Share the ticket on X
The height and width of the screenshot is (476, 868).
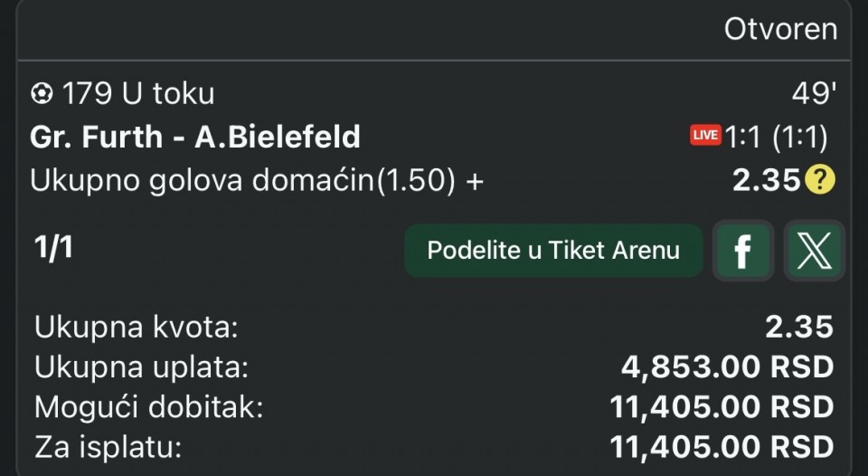click(x=814, y=250)
